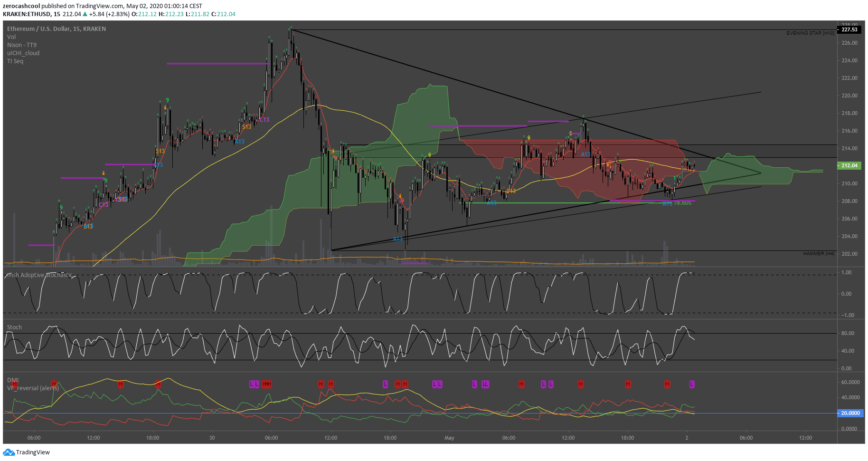
Task: Click the 60.0000 DMI axis level
Action: [850, 382]
